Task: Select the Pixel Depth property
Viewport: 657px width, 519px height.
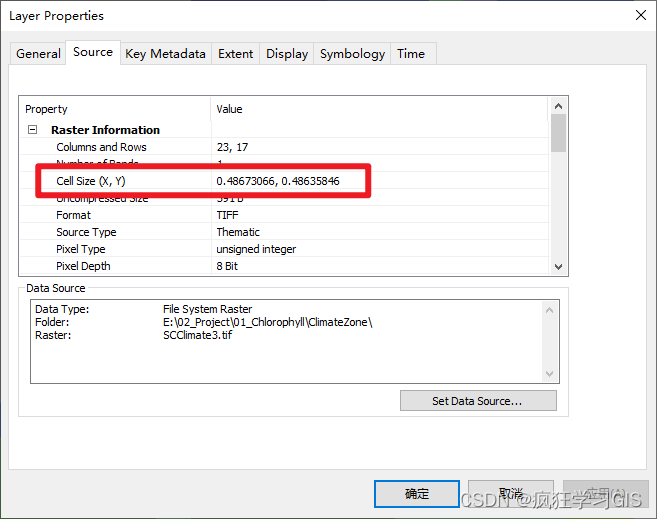Action: coord(83,266)
